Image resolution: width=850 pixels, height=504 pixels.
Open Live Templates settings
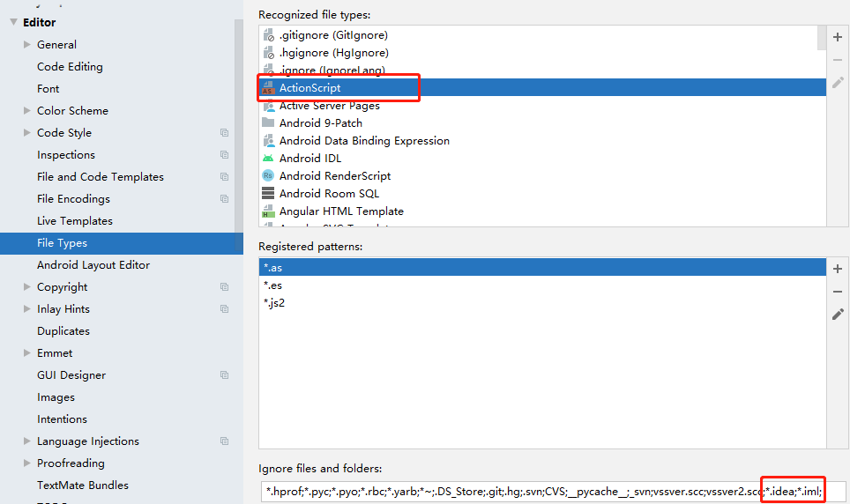75,221
